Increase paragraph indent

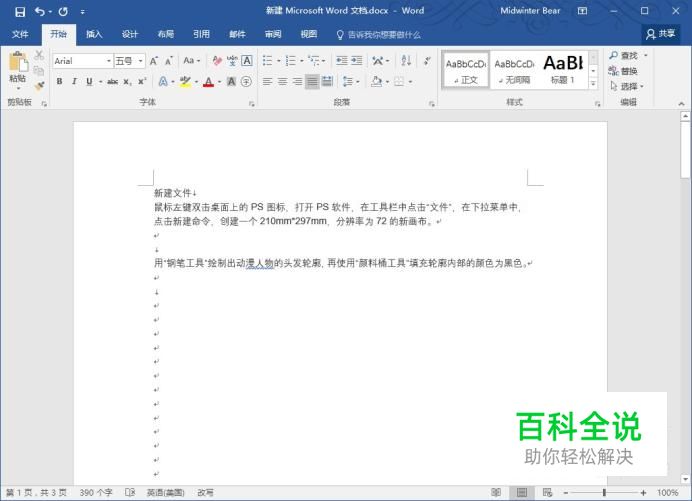coord(357,60)
